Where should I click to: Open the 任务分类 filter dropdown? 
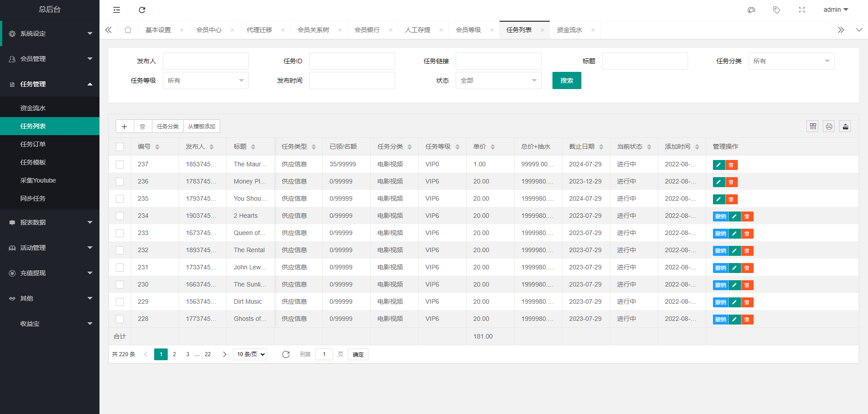(x=791, y=61)
